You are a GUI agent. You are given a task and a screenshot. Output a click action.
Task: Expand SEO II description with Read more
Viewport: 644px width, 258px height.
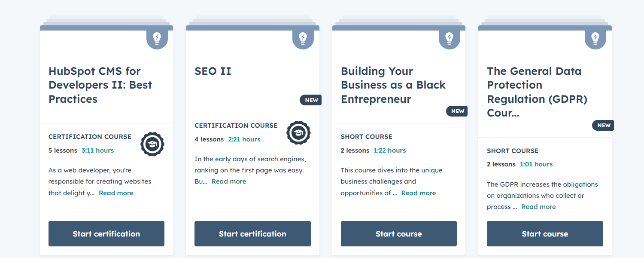pos(229,181)
